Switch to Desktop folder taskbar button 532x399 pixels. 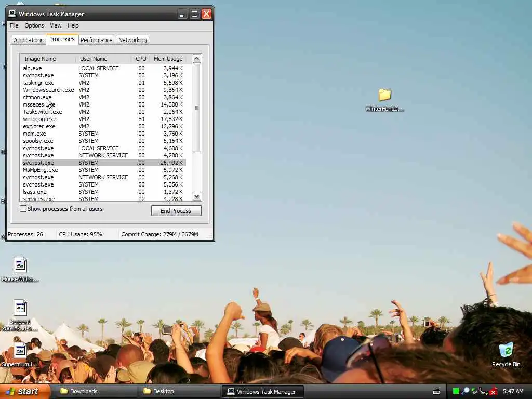[x=179, y=391]
